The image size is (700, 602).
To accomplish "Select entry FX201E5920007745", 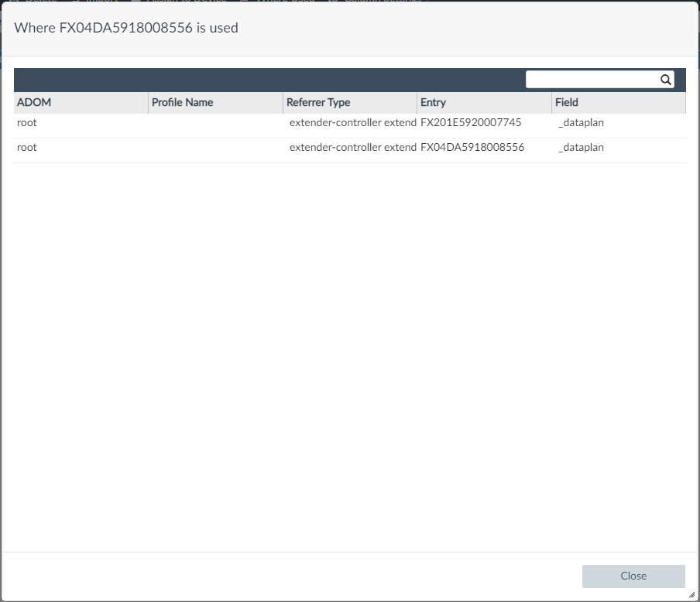I will (x=471, y=123).
